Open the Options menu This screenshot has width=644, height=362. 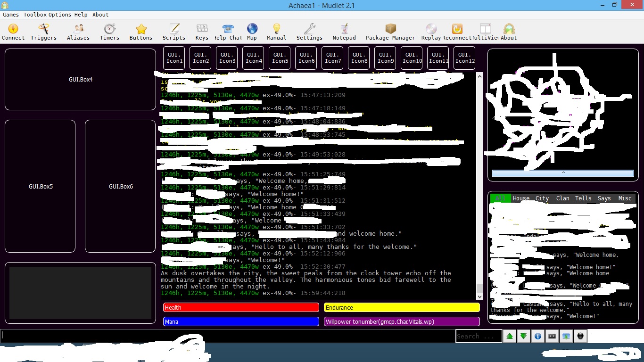click(x=60, y=15)
